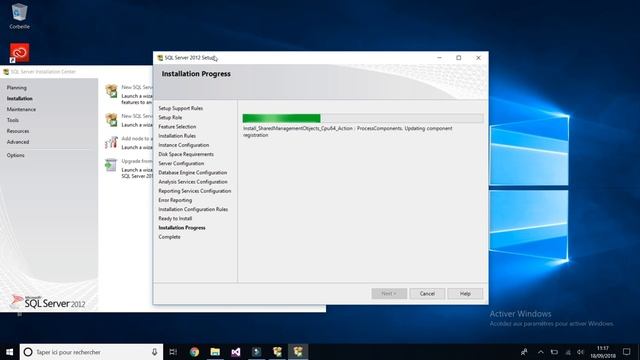Viewport: 640px width, 360px height.
Task: Click the Install_SharedManagementObjects status message
Action: click(x=348, y=131)
